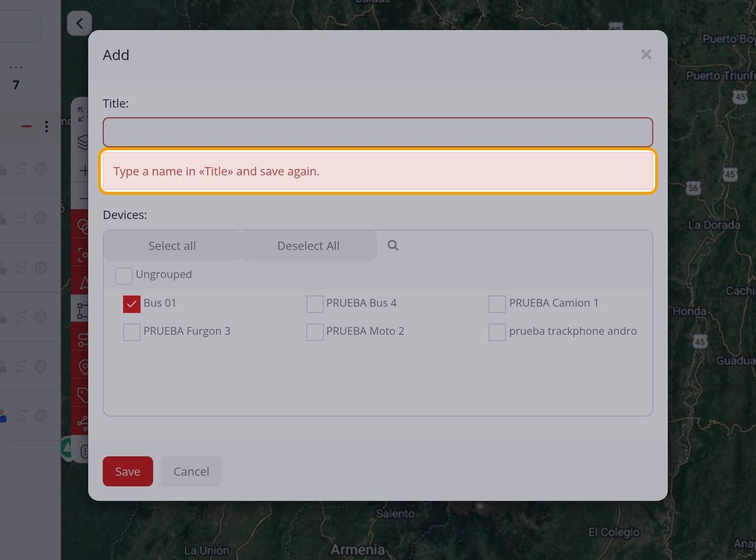Screen dimensions: 756x560
Task: Uncheck the Bus 01 device
Action: click(x=132, y=304)
